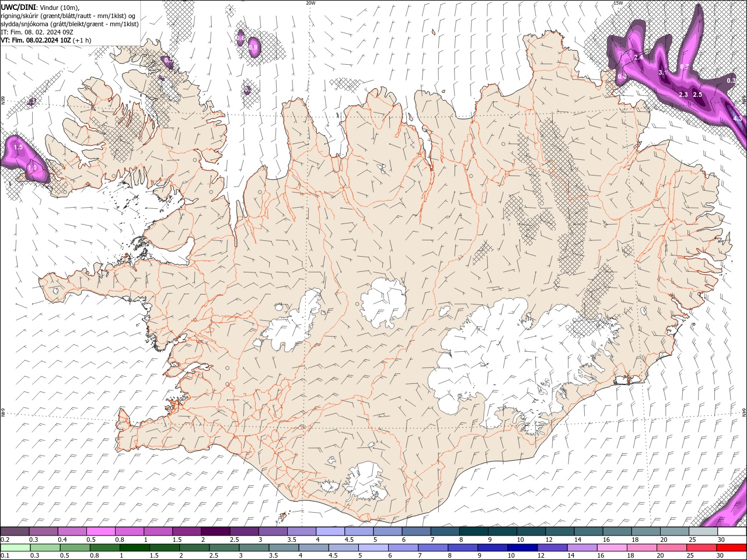Click the 2.5 snowfall value in the northeast
Image resolution: width=747 pixels, height=560 pixels.
click(x=697, y=94)
